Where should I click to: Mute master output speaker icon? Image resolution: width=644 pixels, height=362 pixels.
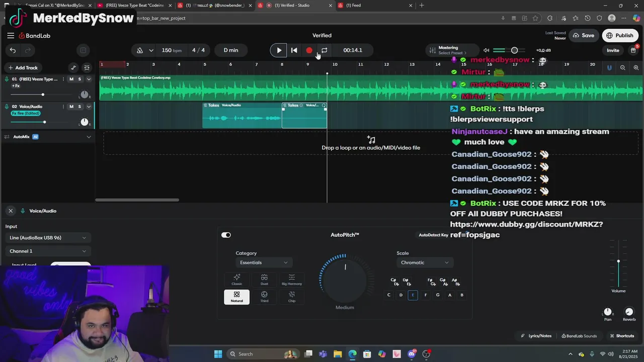pyautogui.click(x=486, y=50)
